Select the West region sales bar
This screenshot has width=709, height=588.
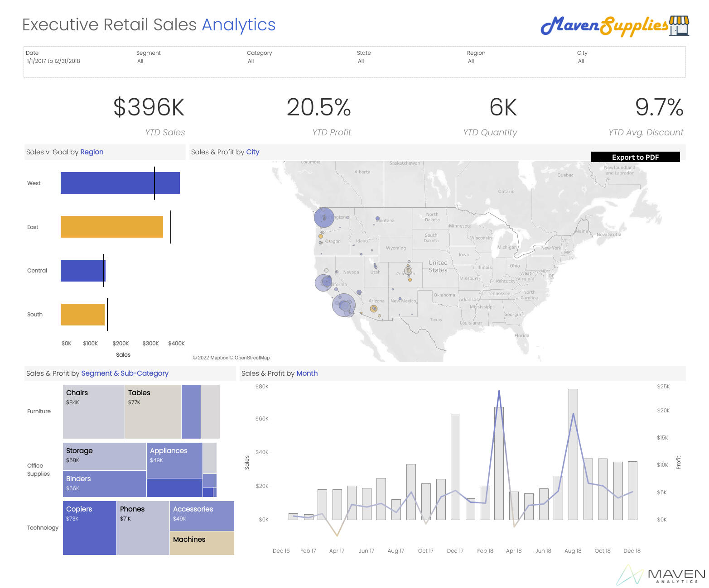(120, 183)
